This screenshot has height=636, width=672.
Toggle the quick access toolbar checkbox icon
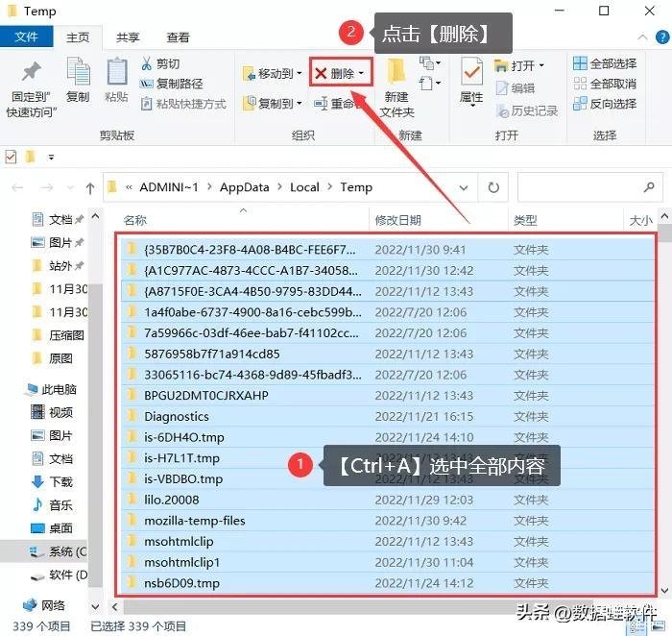11,157
